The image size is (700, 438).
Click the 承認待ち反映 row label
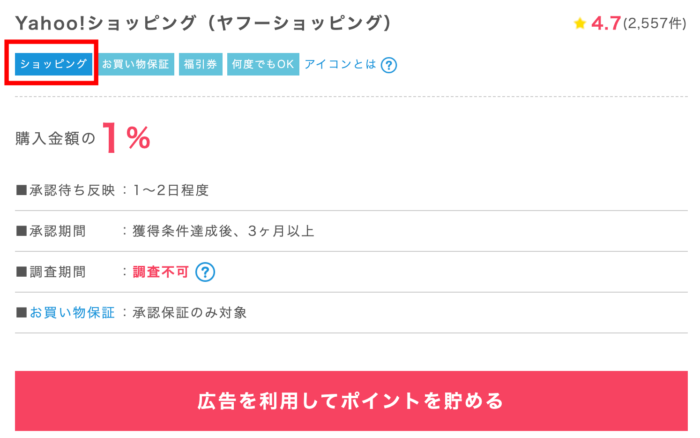66,190
